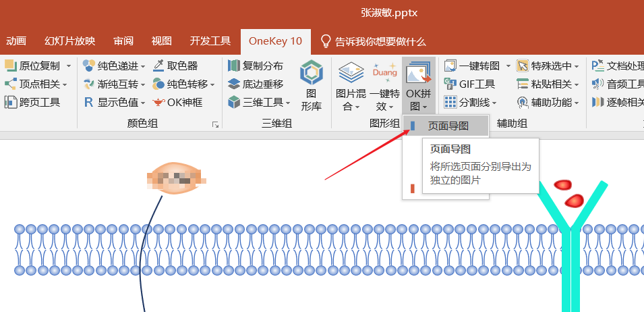This screenshot has width=644, height=312.
Task: Click the 三维工具 cube icon
Action: (234, 103)
